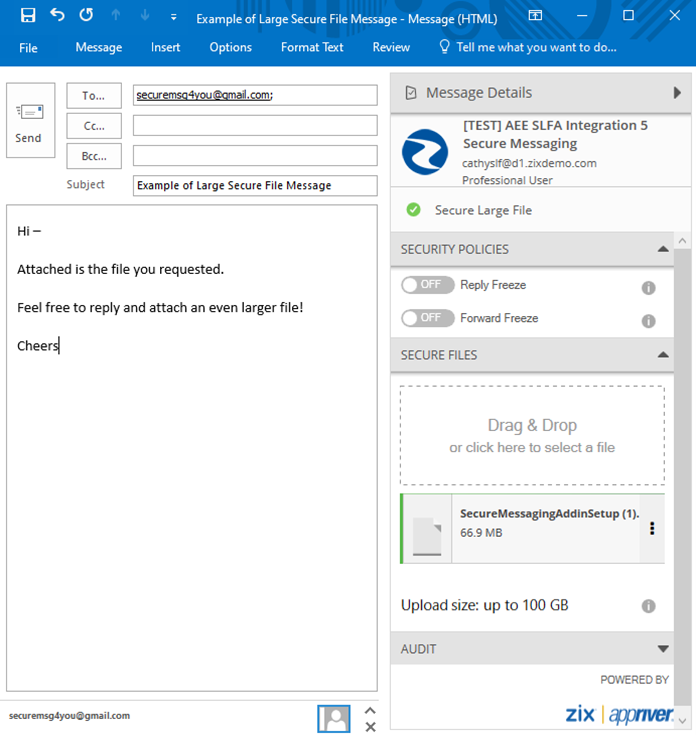Click the Bcc... button
The height and width of the screenshot is (735, 696).
(94, 156)
